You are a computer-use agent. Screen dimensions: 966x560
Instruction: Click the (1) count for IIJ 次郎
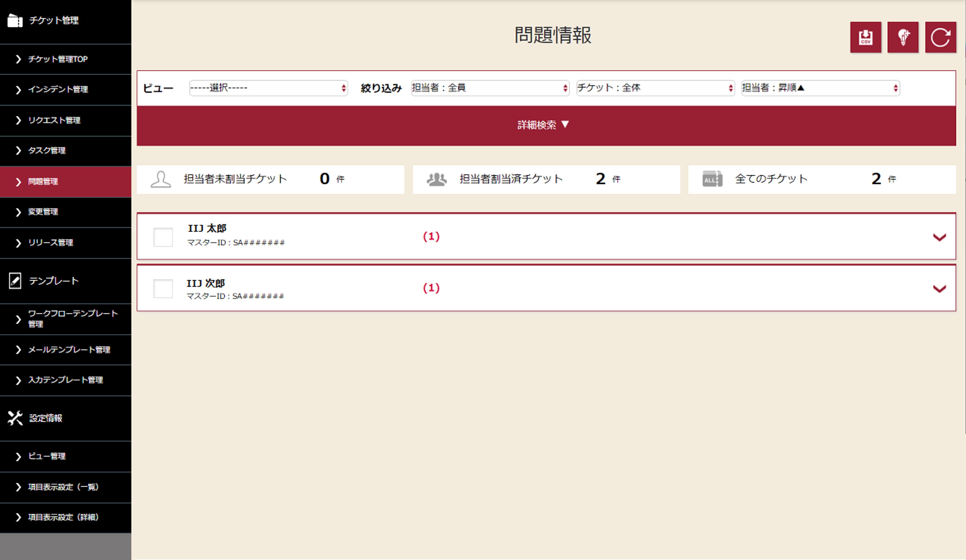(431, 288)
